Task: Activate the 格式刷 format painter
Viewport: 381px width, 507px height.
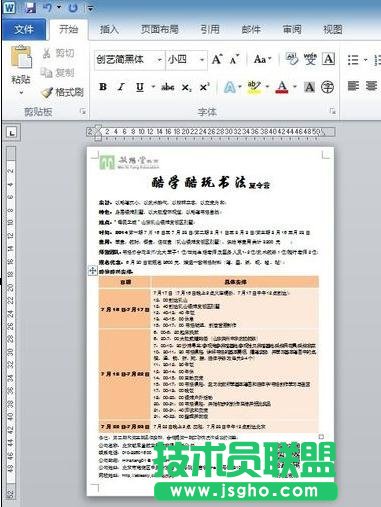Action: tap(63, 92)
